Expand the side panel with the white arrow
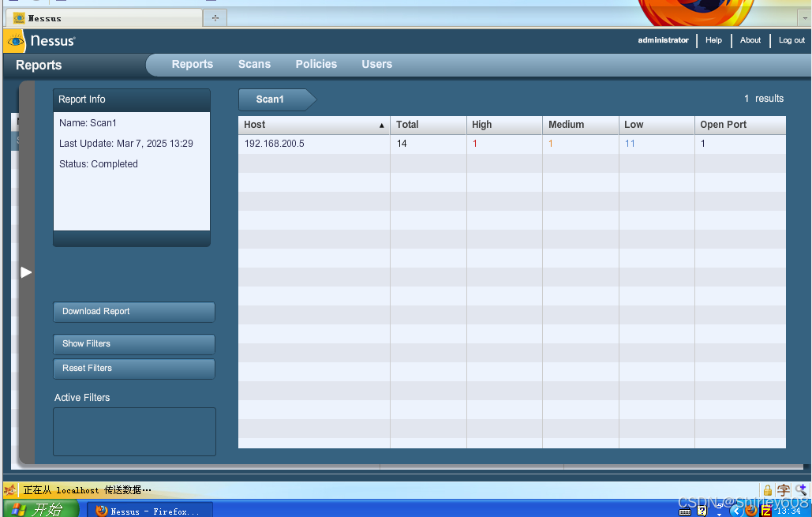This screenshot has height=517, width=812. tap(26, 272)
